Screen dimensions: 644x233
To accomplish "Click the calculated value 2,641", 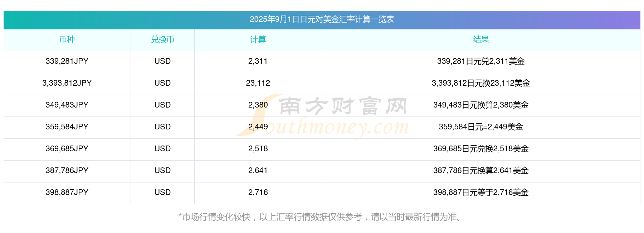I will [258, 171].
